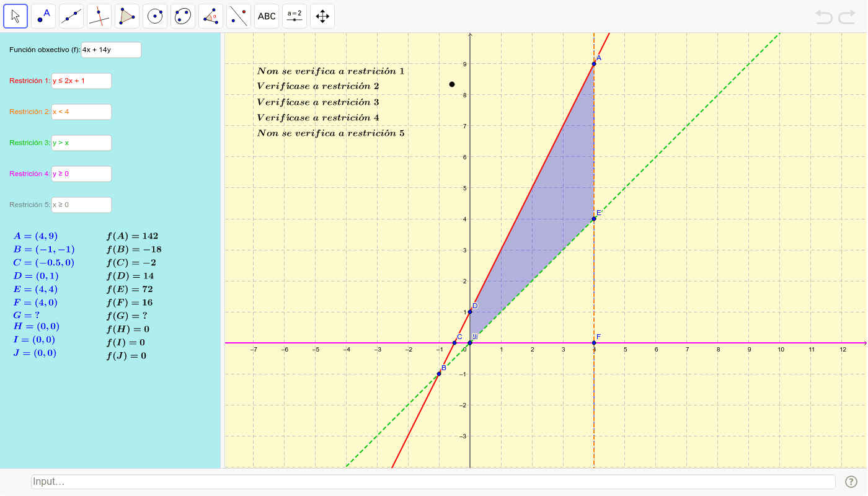Click the 'C = (−0.5, 0)' coordinate text

(x=44, y=263)
